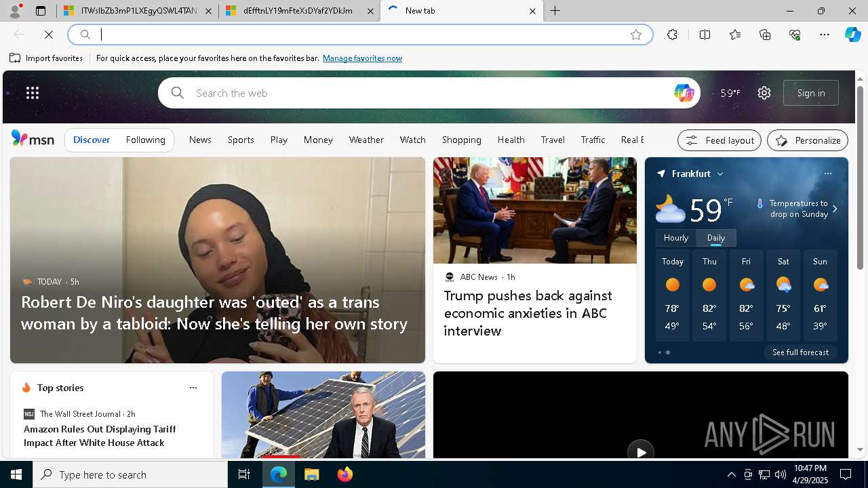Open the volume control in system tray
Screen dimensions: 868x488
781,474
